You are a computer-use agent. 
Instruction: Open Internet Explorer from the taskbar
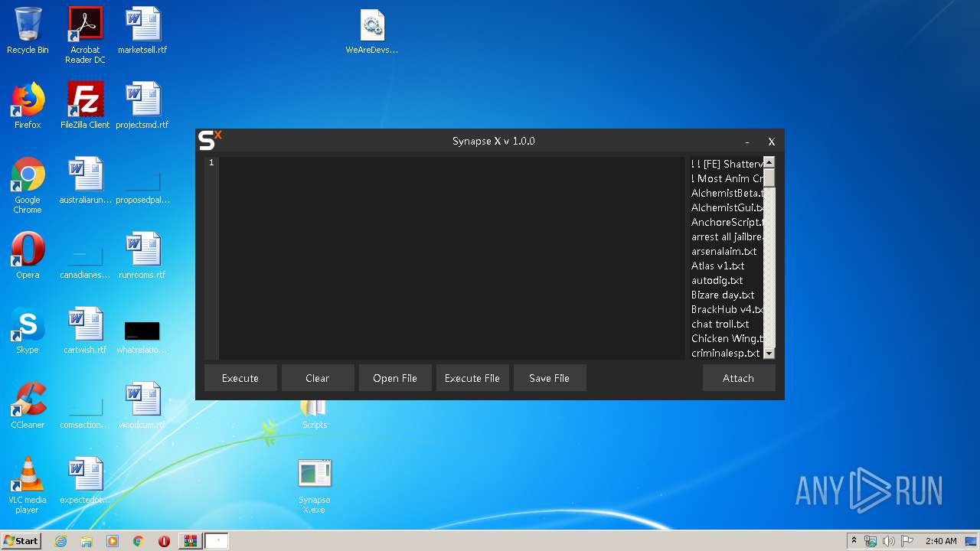tap(60, 541)
